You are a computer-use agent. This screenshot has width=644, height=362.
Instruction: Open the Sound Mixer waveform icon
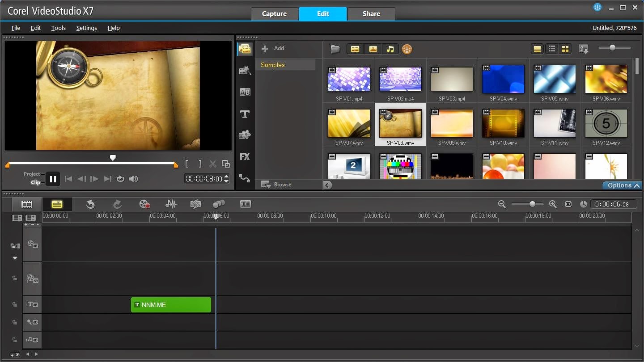coord(171,204)
